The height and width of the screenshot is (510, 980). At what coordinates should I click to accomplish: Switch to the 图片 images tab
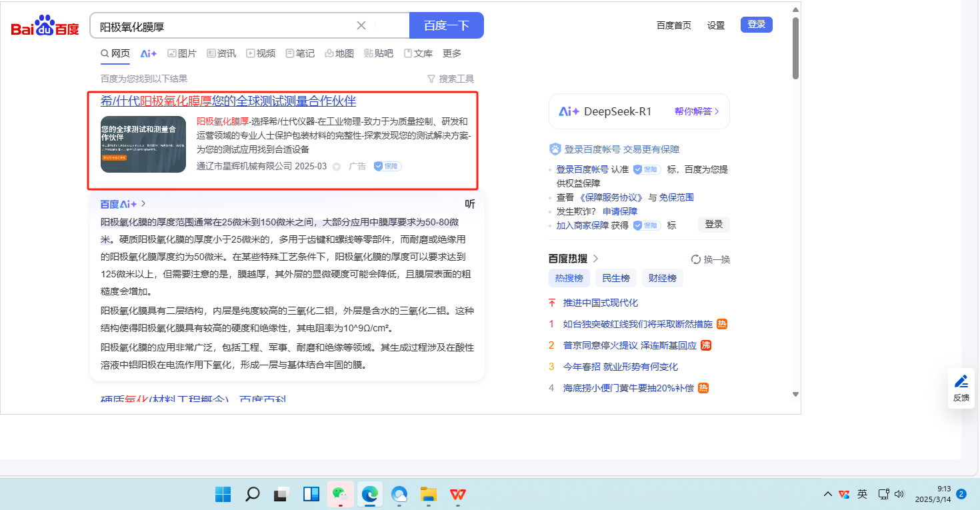[x=182, y=53]
